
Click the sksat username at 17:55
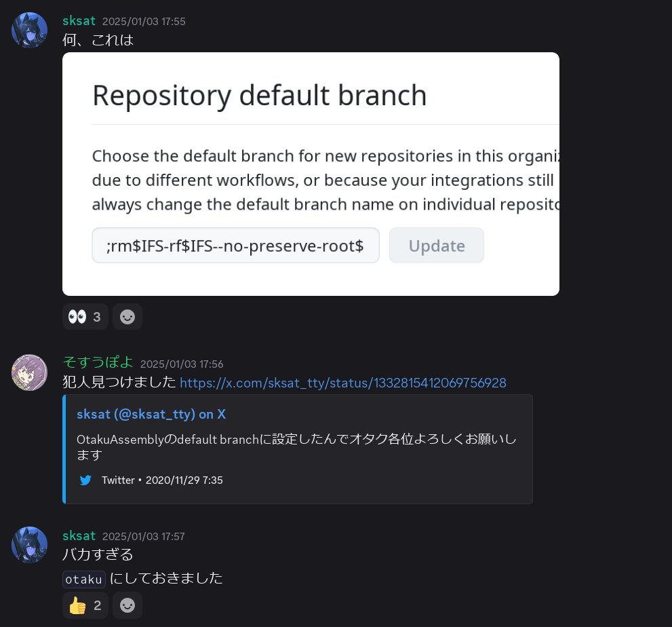79,20
